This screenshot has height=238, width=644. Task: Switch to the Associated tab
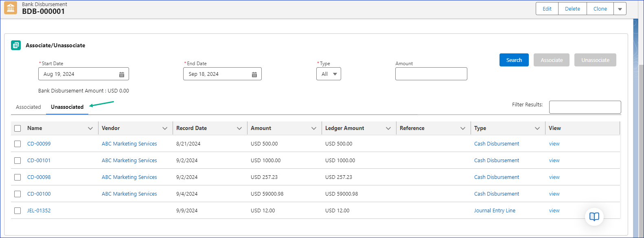[28, 107]
